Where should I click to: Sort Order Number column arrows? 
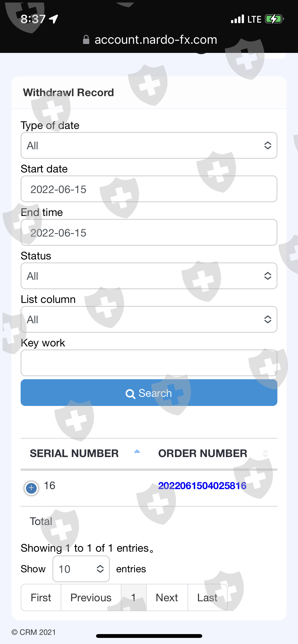265,453
